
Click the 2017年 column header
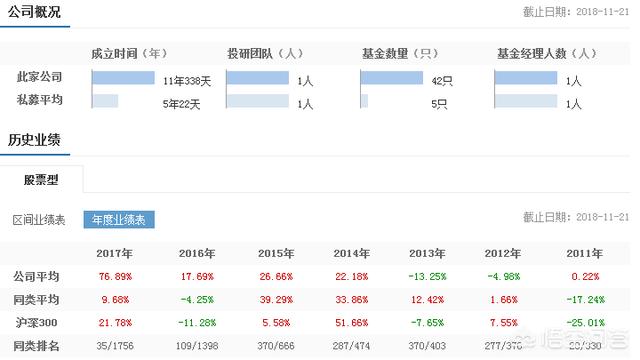(115, 253)
